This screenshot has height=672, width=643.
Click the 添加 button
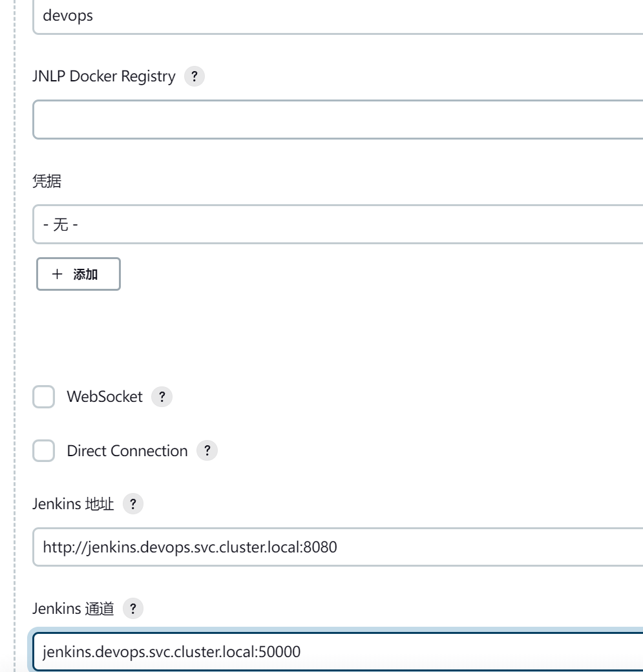coord(78,274)
